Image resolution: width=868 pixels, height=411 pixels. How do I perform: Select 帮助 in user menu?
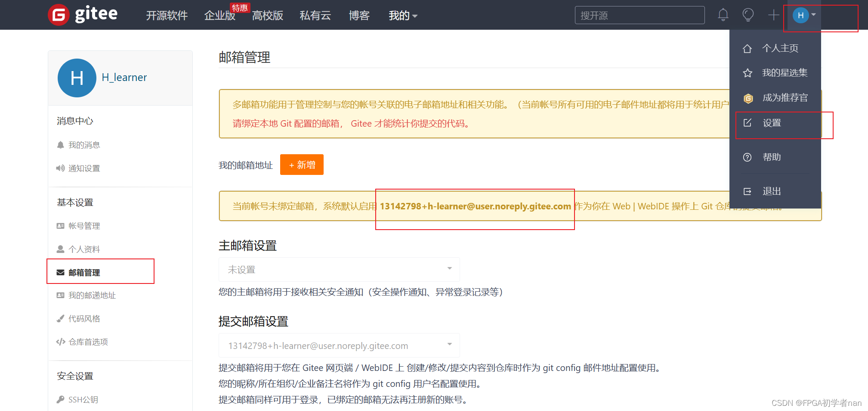point(772,157)
